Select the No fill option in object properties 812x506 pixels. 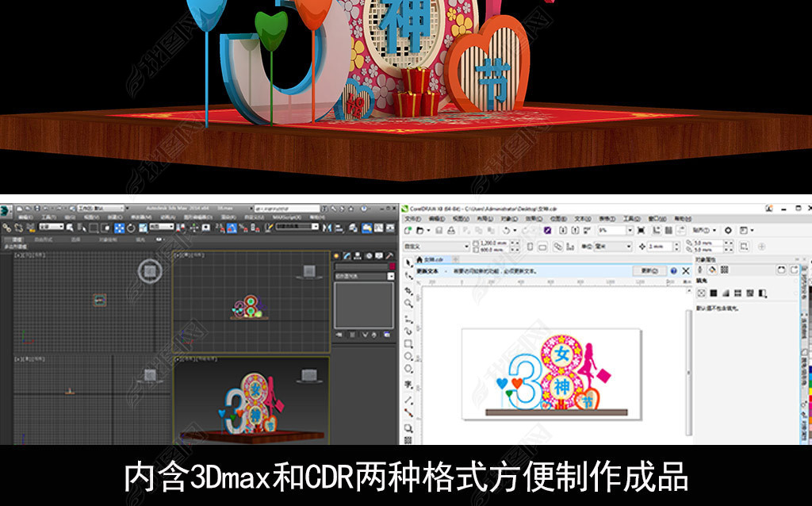click(702, 293)
